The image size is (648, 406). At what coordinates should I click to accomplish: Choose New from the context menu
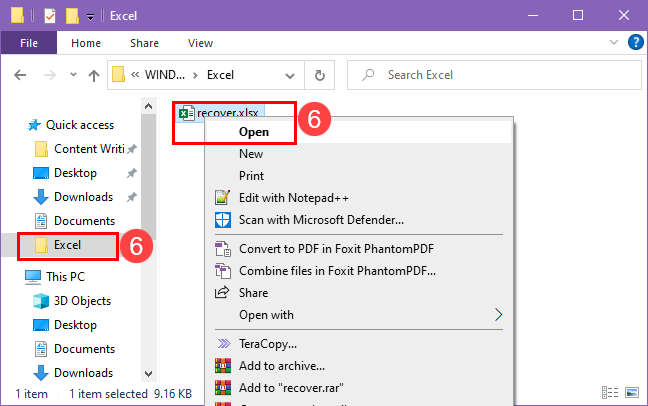point(359,154)
